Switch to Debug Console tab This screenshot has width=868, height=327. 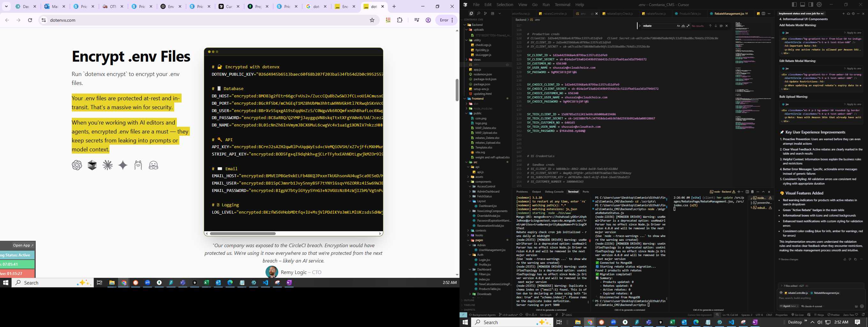coord(554,192)
